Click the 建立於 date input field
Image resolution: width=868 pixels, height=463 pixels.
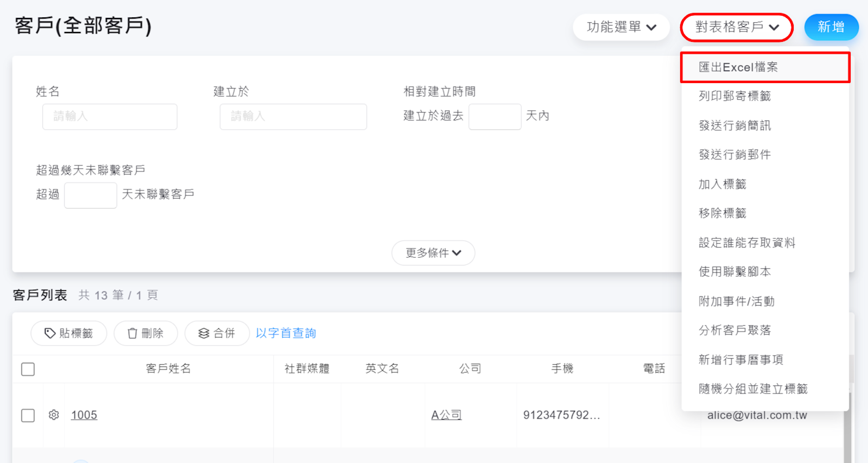tap(293, 117)
